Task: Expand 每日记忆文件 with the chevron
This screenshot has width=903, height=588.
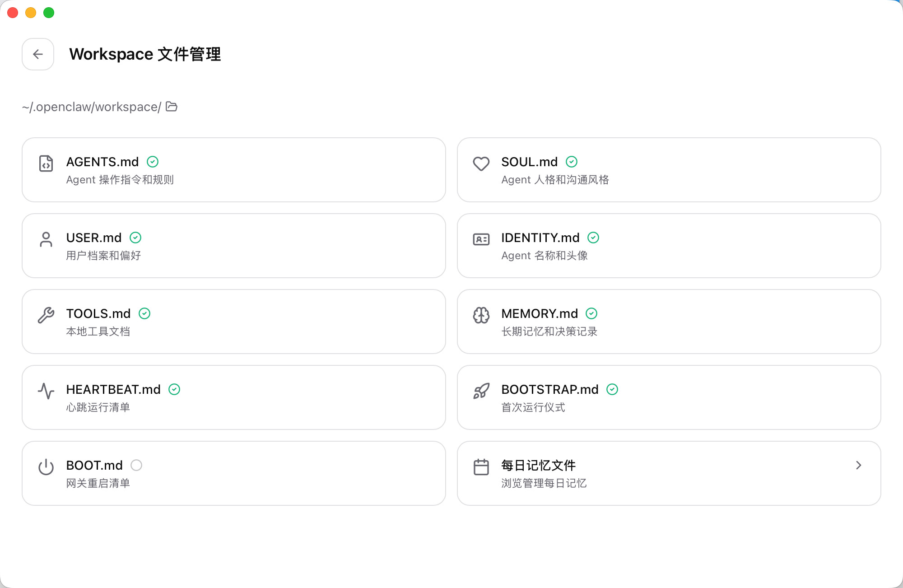Action: pos(858,465)
